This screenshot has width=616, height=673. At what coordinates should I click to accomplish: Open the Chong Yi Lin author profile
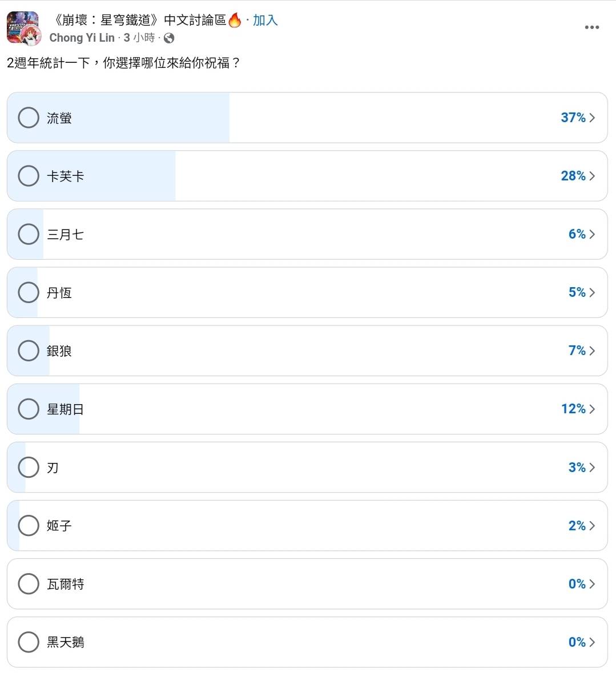click(82, 38)
